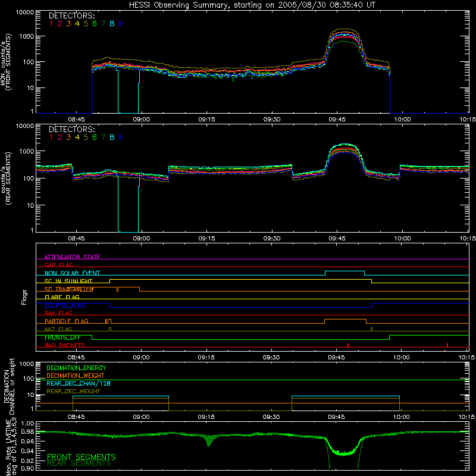Screen dimensions: 476x476
Task: Select olive detector 5 in front segments legend
Action: pyautogui.click(x=86, y=24)
